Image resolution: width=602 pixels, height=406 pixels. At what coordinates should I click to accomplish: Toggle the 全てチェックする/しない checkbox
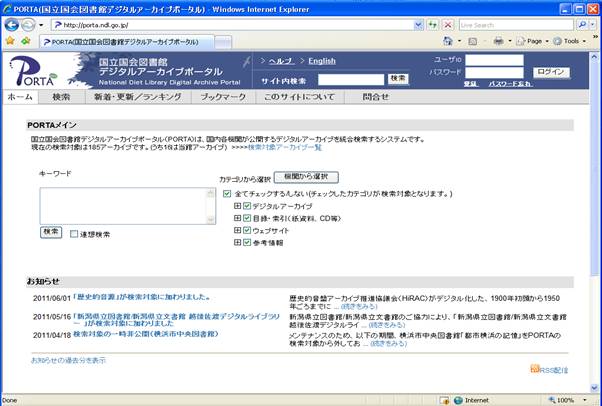tap(227, 194)
